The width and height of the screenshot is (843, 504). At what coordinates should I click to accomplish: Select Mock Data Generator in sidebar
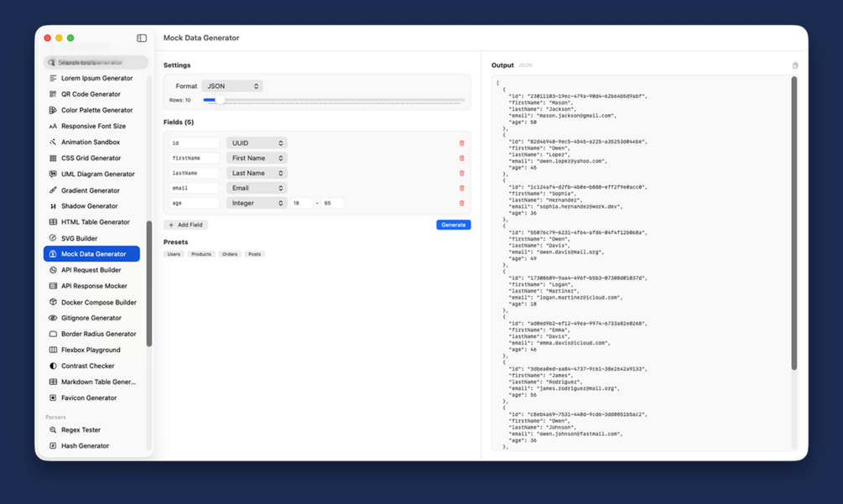pos(92,253)
